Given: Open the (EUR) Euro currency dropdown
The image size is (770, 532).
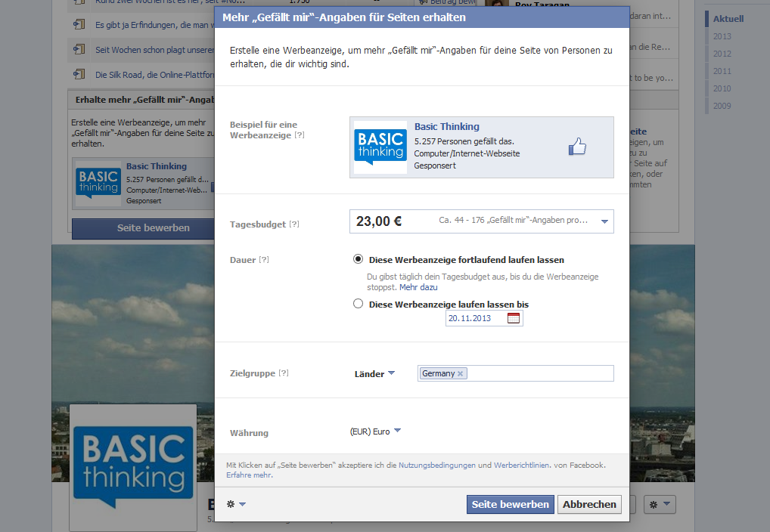Looking at the screenshot, I should (376, 431).
